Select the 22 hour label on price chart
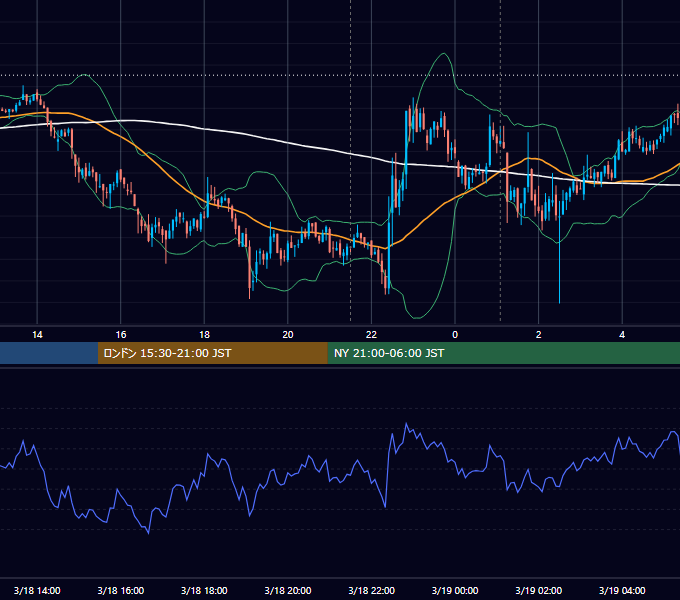 pos(371,335)
